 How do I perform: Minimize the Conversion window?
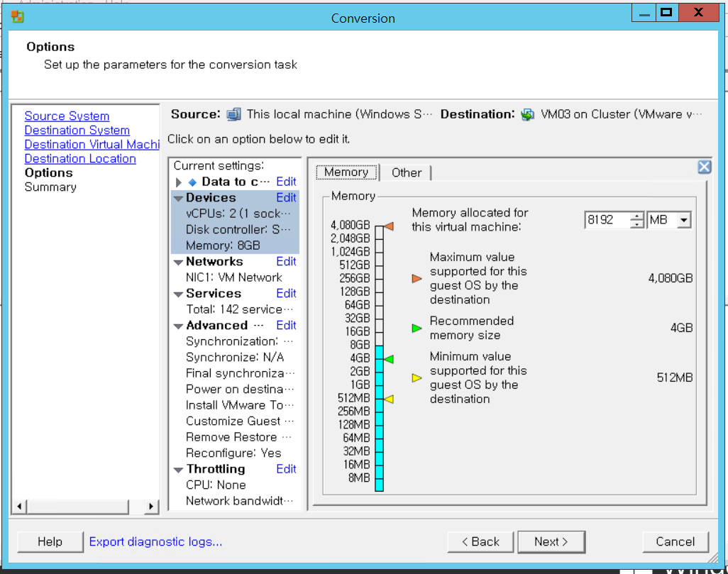click(x=644, y=13)
